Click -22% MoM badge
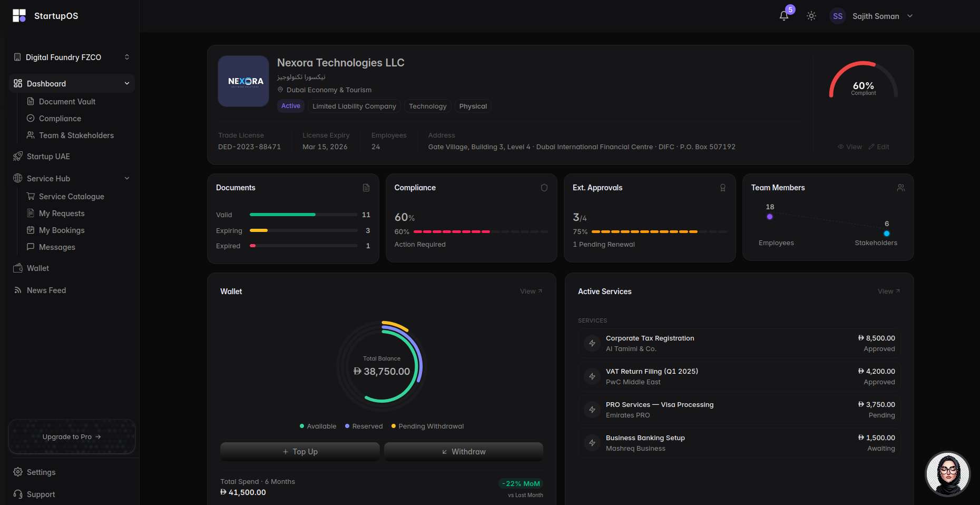The width and height of the screenshot is (980, 505). tap(521, 484)
